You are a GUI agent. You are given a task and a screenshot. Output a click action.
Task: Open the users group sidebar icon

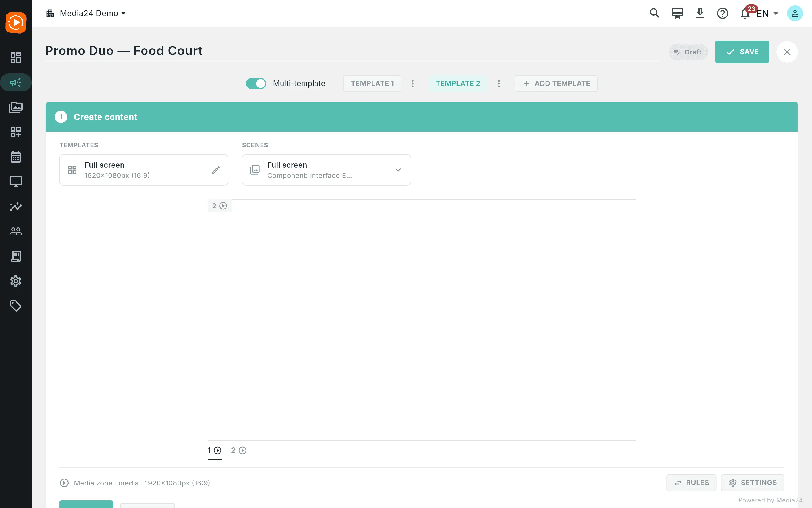coord(16,231)
